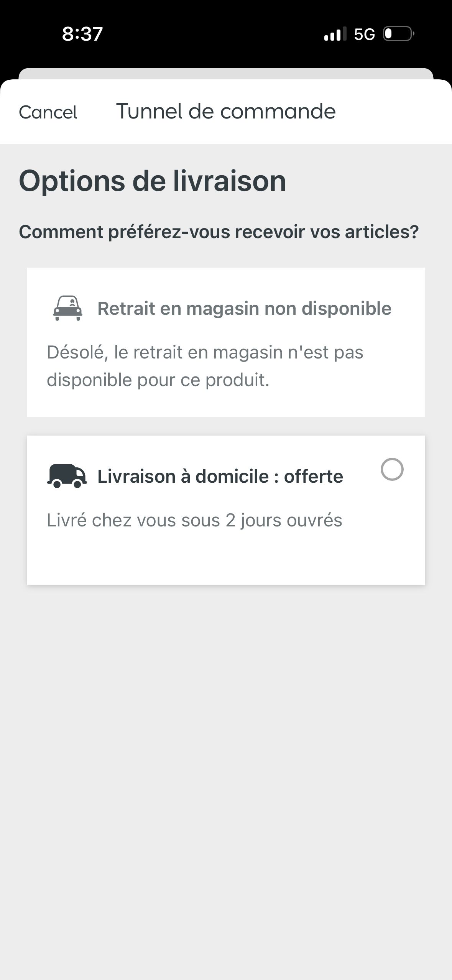The height and width of the screenshot is (980, 452).
Task: Tap the Options de livraison heading
Action: 153,181
